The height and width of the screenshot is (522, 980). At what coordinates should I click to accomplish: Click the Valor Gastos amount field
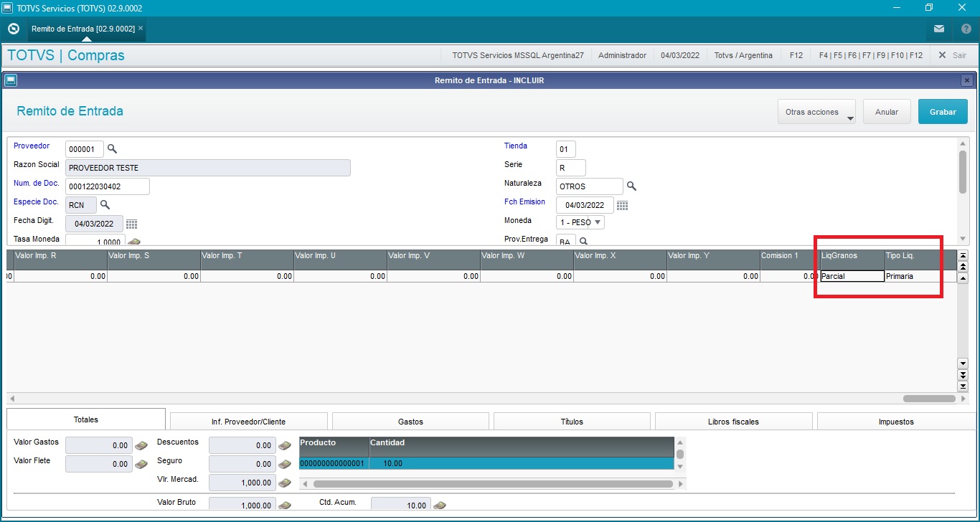click(x=99, y=446)
